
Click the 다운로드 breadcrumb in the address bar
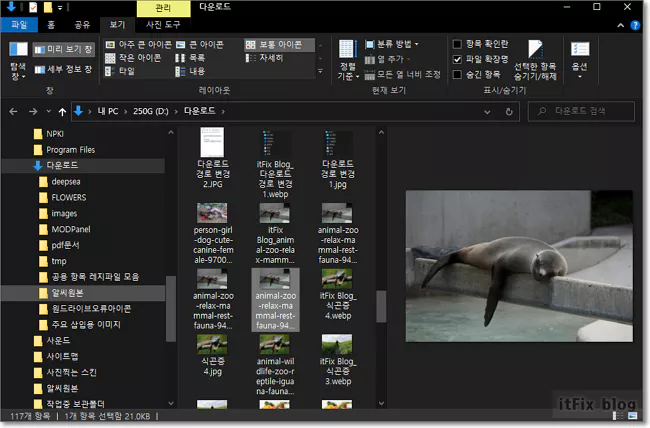(x=199, y=111)
